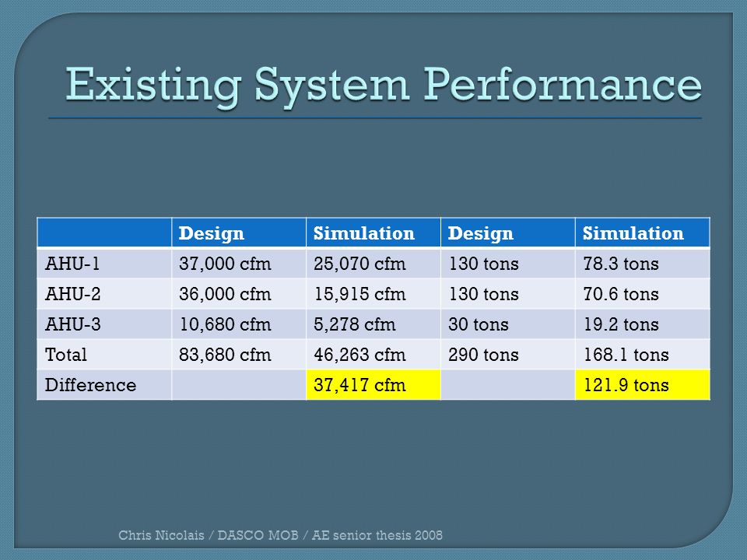
Task: Select the 'Simulation' header above '78.3 tons'
Action: pos(642,233)
